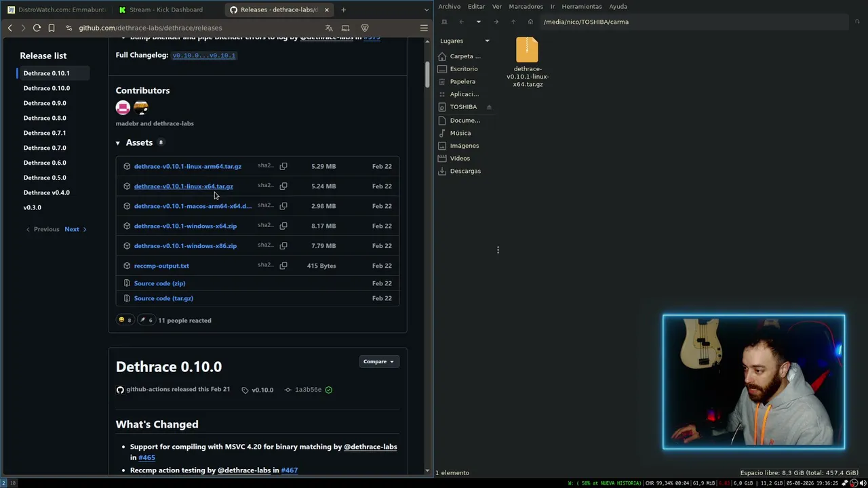
Task: Click the site settings icon in address bar
Action: (x=69, y=28)
